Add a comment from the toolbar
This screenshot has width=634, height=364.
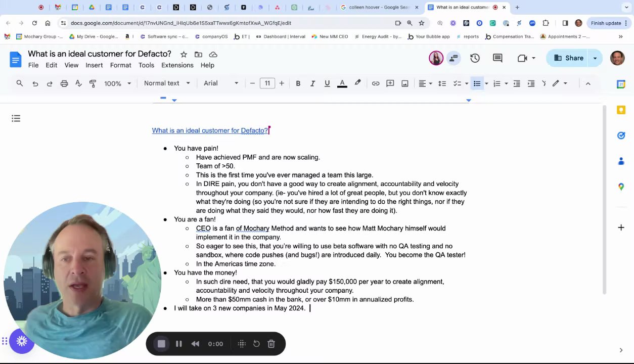click(x=390, y=83)
